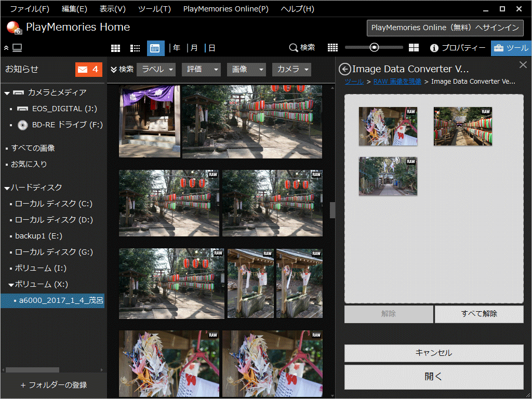Open the 編集(E) menu

pos(74,9)
